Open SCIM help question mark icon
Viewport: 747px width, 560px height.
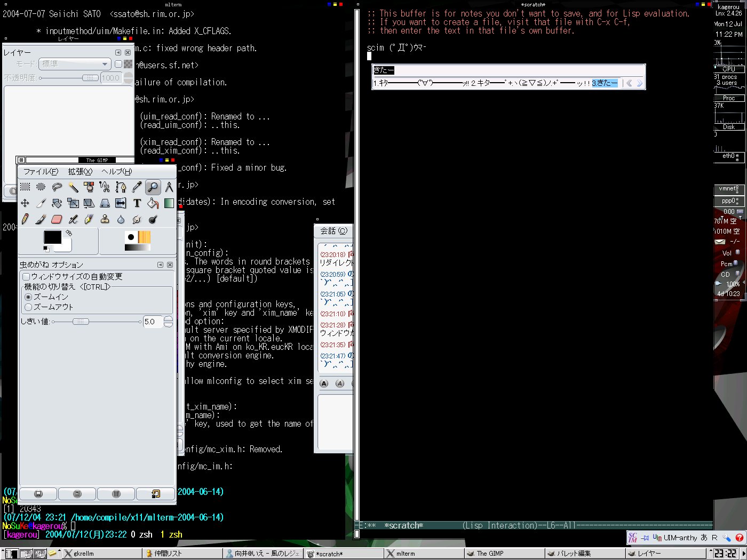coord(739,538)
